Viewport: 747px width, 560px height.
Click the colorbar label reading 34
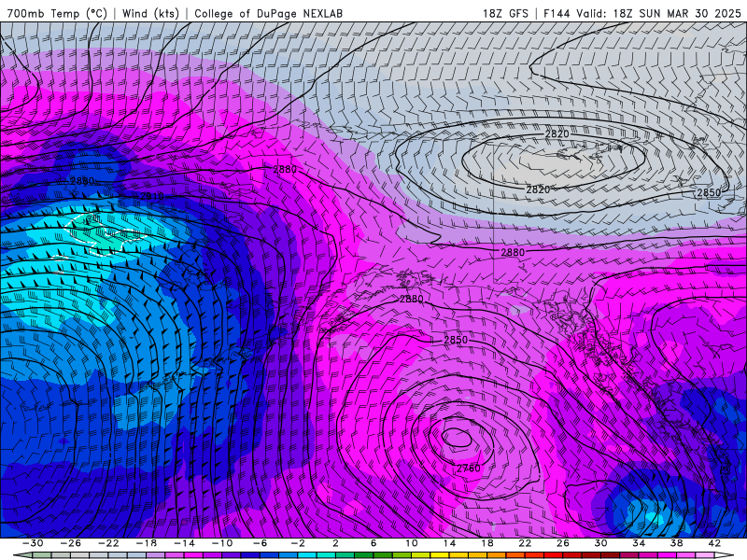pyautogui.click(x=639, y=543)
